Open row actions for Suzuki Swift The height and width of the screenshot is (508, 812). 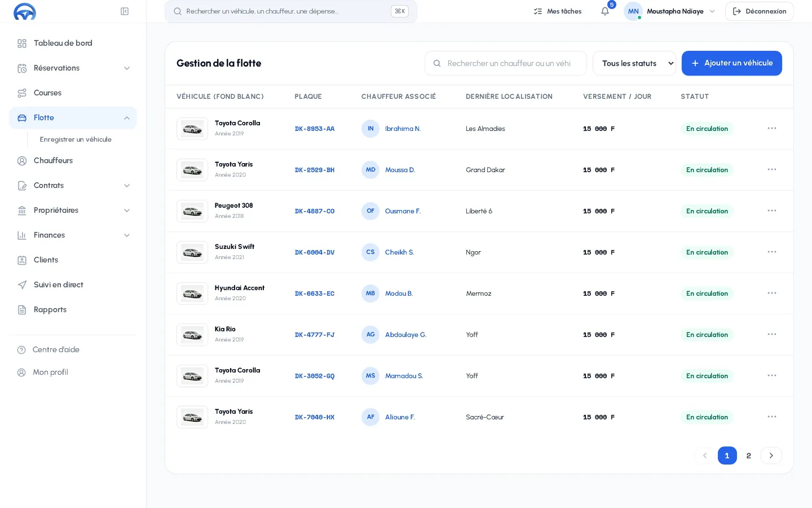772,252
